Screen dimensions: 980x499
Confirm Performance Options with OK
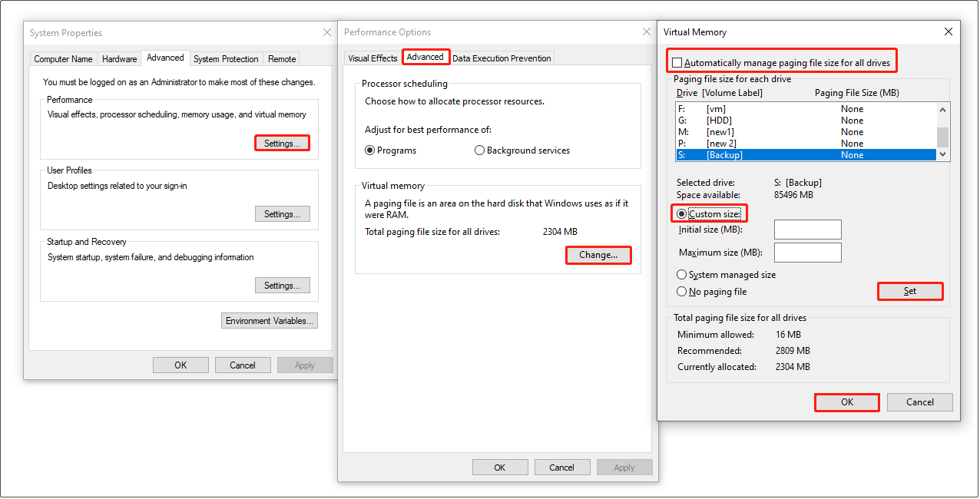(500, 468)
